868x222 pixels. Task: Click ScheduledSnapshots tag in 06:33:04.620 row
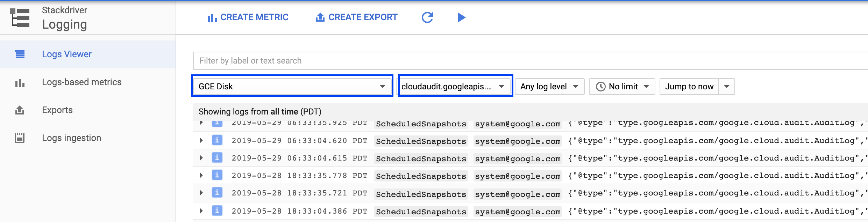[x=421, y=141]
